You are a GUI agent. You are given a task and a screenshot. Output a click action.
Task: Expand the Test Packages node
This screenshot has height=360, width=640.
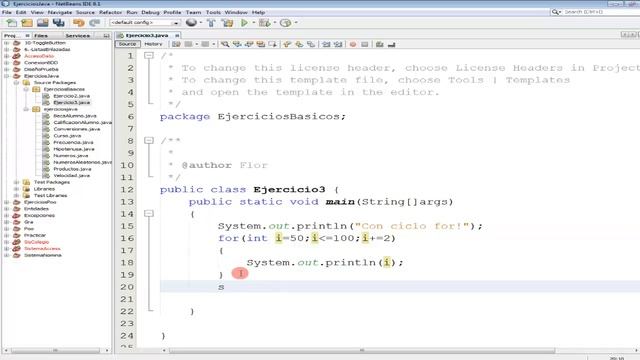pos(16,182)
